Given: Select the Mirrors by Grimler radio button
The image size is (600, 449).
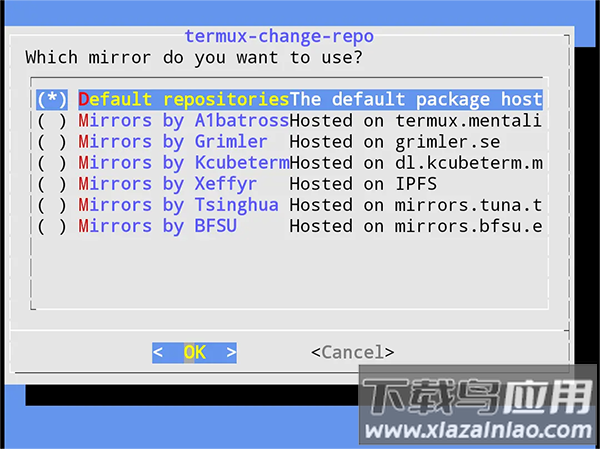Looking at the screenshot, I should [x=52, y=142].
